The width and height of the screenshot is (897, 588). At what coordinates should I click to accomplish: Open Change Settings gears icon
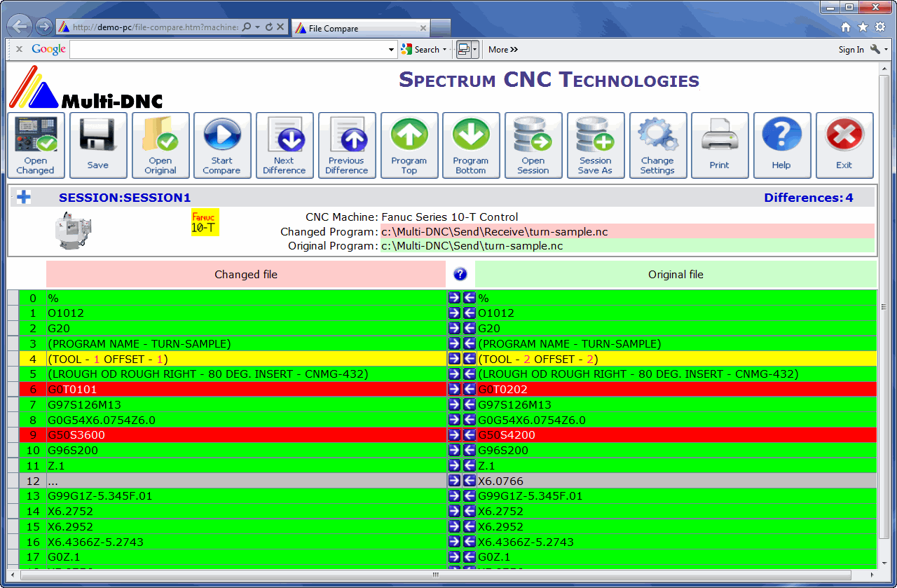click(x=658, y=145)
